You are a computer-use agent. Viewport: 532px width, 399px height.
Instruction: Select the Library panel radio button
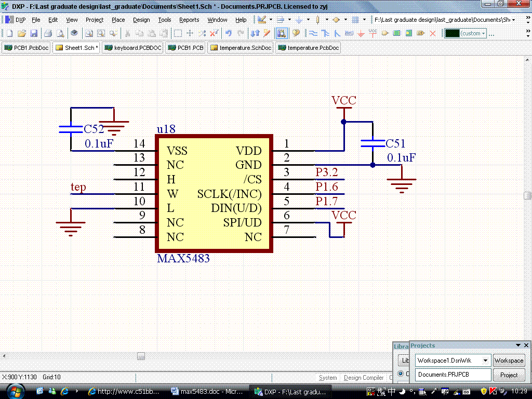401,374
